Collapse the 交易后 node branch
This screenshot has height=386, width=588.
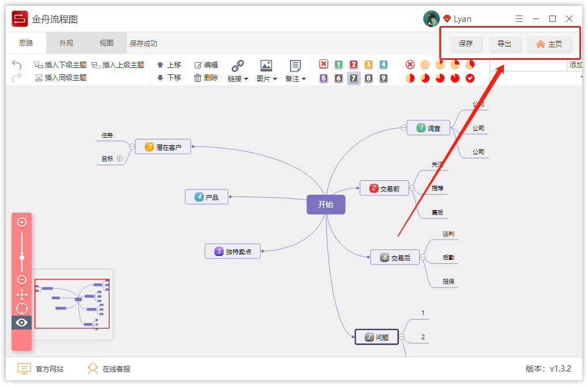423,257
